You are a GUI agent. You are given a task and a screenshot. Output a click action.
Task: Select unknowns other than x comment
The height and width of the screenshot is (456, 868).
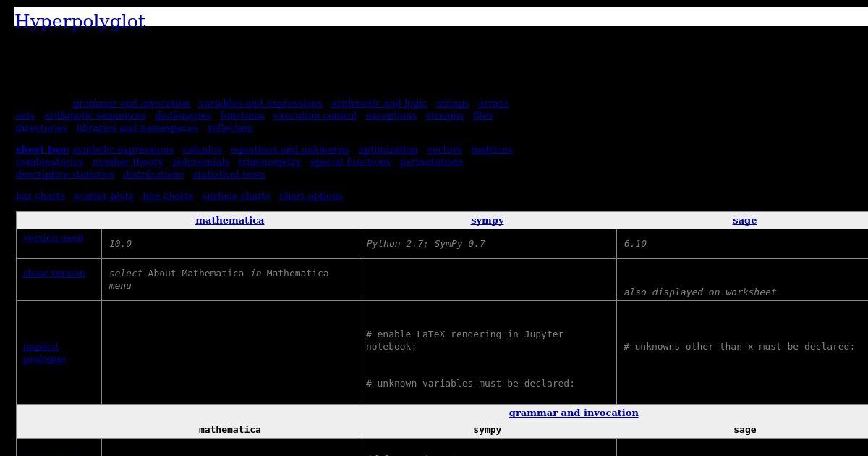(x=739, y=347)
